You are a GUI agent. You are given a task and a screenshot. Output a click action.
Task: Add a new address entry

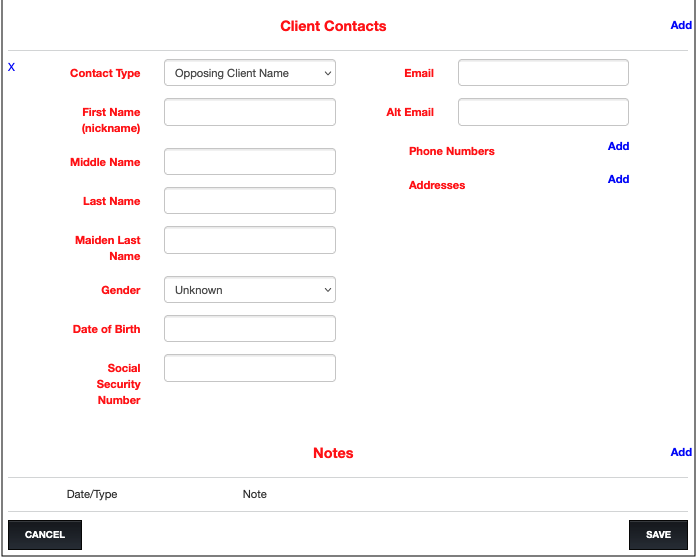618,179
